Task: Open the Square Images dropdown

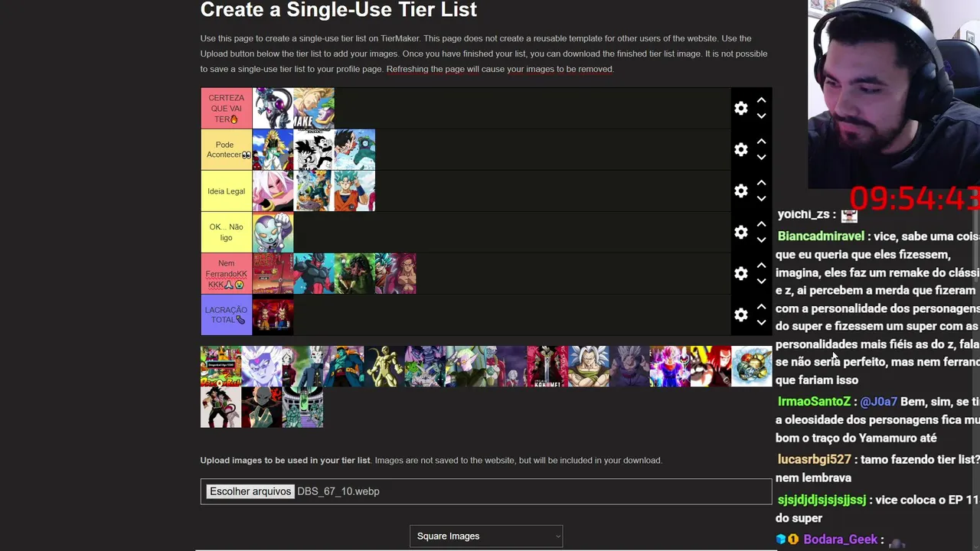Action: (x=486, y=536)
